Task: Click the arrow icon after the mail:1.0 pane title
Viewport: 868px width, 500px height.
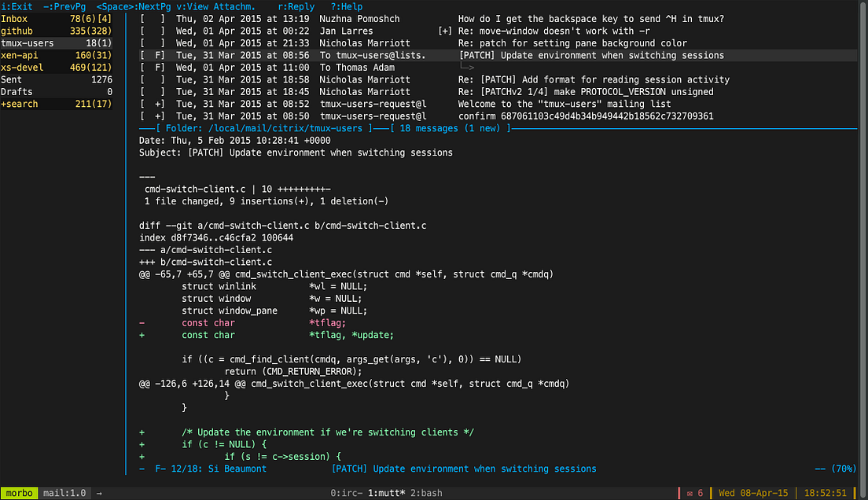Action: point(98,493)
